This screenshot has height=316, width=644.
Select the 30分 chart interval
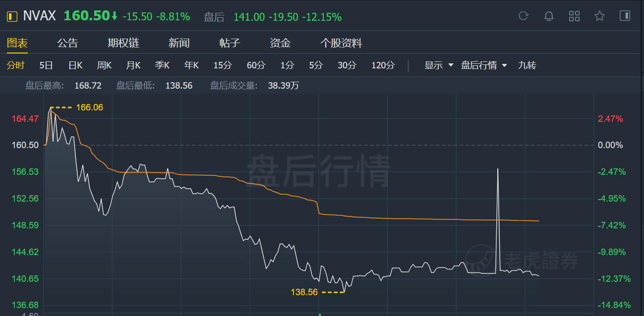pos(347,65)
